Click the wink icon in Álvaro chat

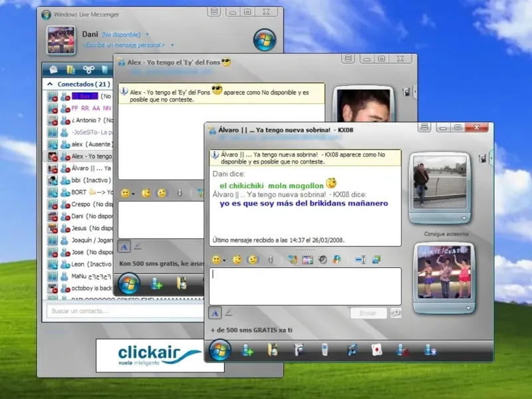click(x=237, y=260)
